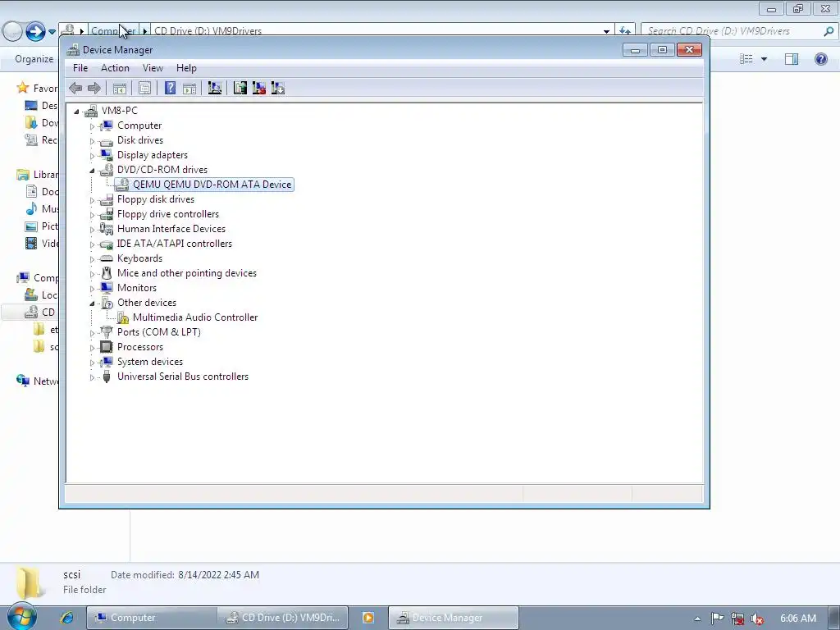This screenshot has width=840, height=630.
Task: Switch to the Computer taskbar window
Action: click(x=152, y=618)
